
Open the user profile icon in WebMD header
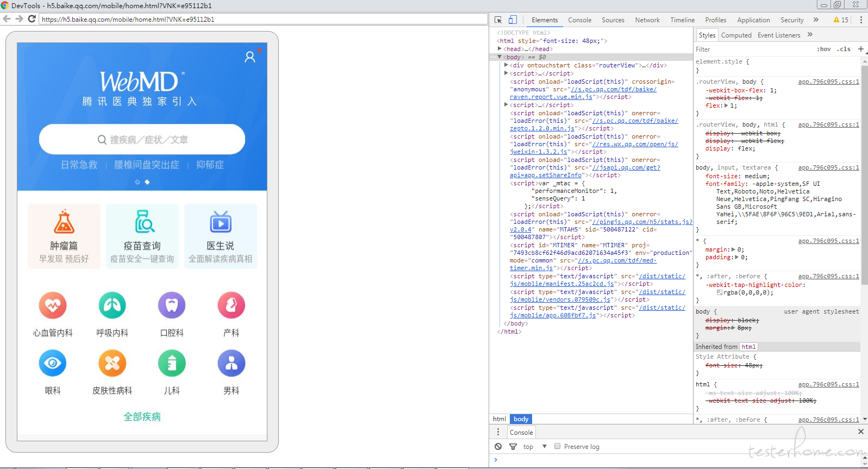pos(250,57)
